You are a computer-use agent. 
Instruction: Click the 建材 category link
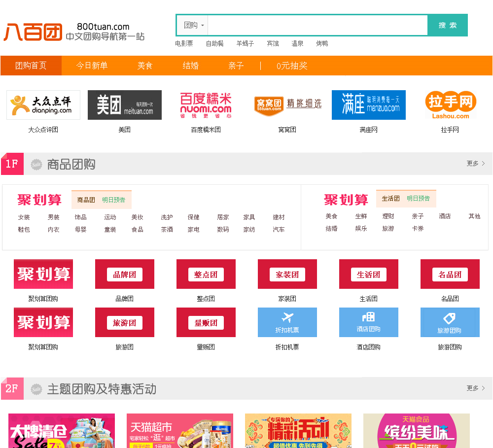(x=279, y=217)
